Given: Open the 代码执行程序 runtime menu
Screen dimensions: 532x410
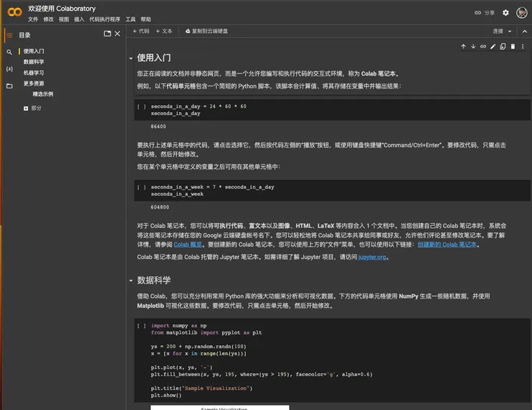Looking at the screenshot, I should click(x=104, y=19).
